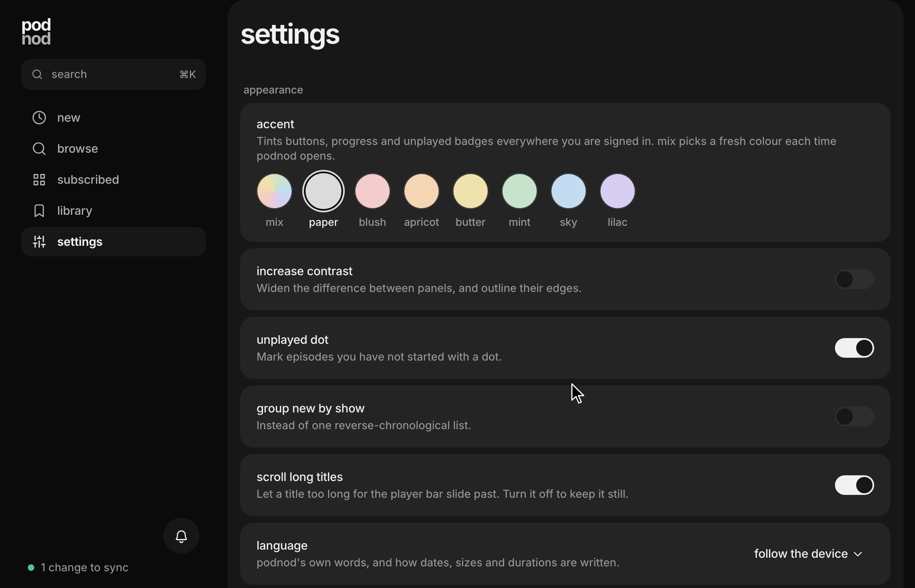Screen dimensions: 915x588
Task: Open the notifications bell
Action: tap(181, 536)
